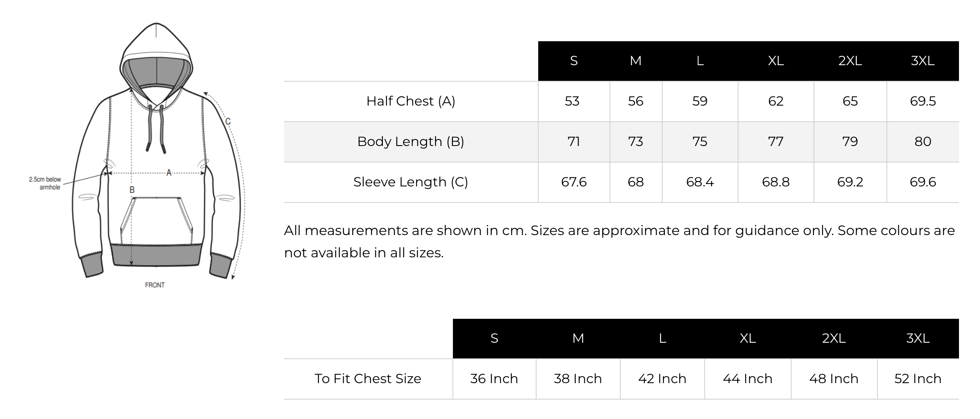980x419 pixels.
Task: Click the measurement disclaimer text paragraph
Action: (619, 241)
